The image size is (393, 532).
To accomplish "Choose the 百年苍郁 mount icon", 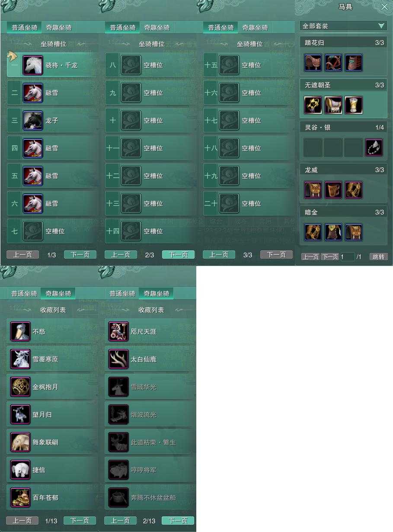I will click(20, 498).
